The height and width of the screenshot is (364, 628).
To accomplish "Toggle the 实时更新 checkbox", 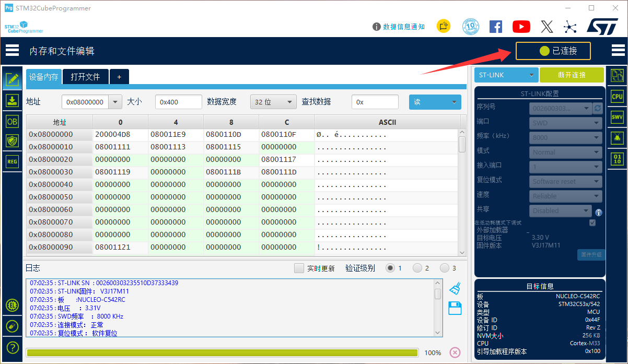I will coord(299,268).
